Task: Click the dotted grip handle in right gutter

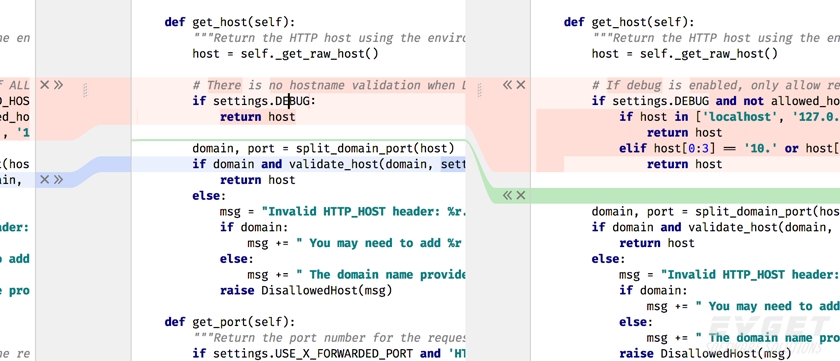Action: (479, 90)
